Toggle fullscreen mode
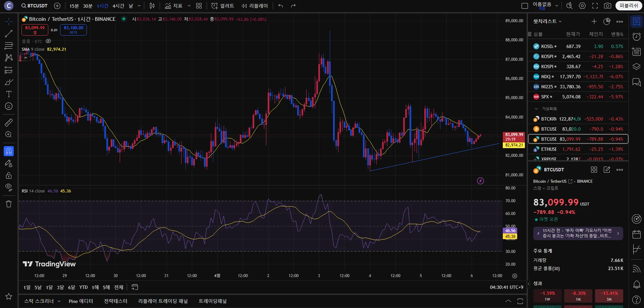The width and height of the screenshot is (644, 308). tap(595, 6)
